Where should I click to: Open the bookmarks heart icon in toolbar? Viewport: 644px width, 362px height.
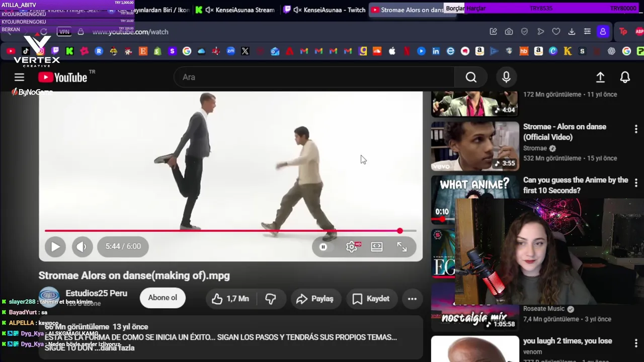tap(556, 32)
